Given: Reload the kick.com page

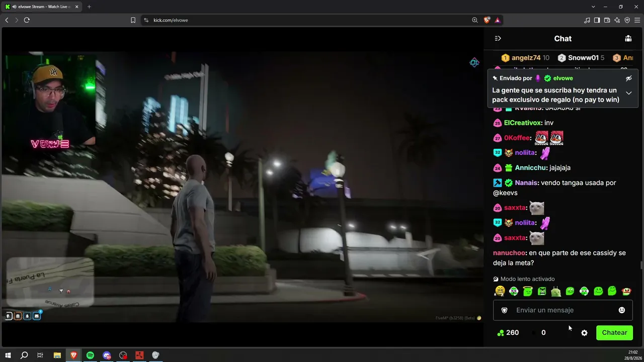Looking at the screenshot, I should 27,20.
